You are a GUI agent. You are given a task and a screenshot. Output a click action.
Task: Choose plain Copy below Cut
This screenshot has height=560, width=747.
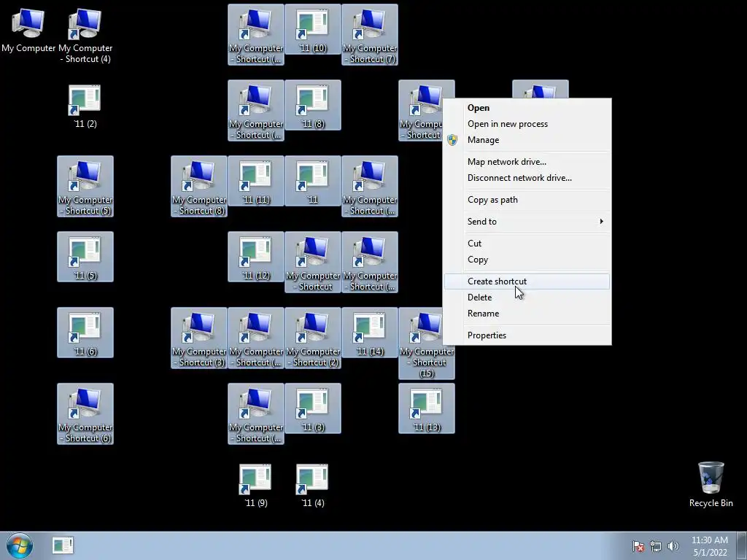[527, 260]
